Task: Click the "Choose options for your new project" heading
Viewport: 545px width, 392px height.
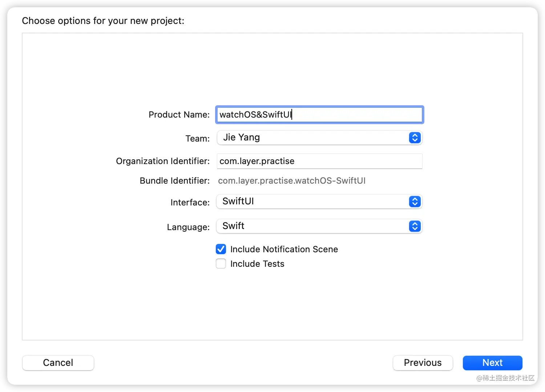Action: [103, 21]
